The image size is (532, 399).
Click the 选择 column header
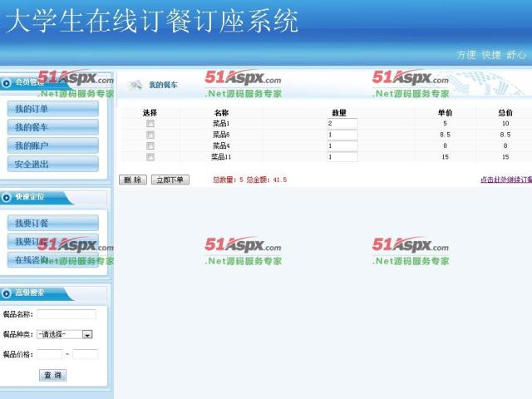click(150, 113)
